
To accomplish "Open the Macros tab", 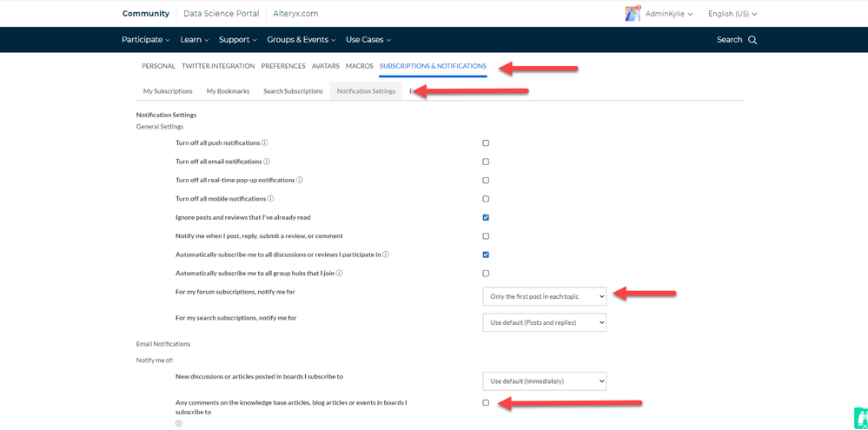I will coord(359,66).
